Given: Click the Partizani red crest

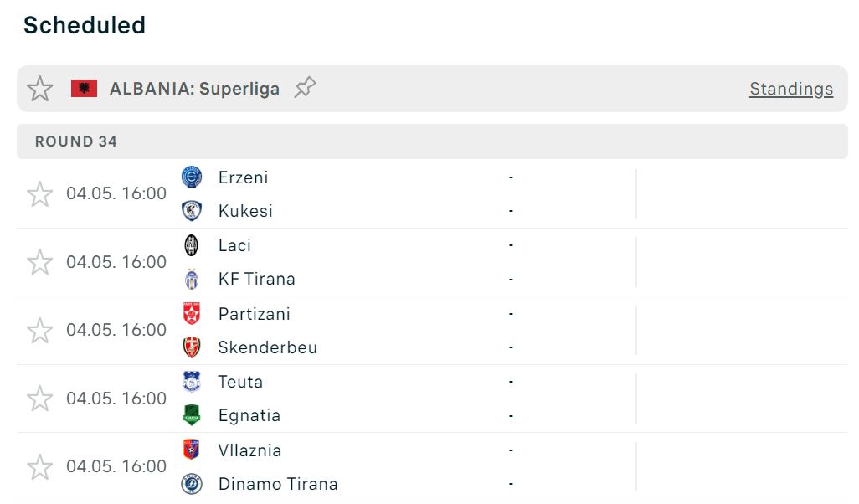Looking at the screenshot, I should [x=192, y=314].
